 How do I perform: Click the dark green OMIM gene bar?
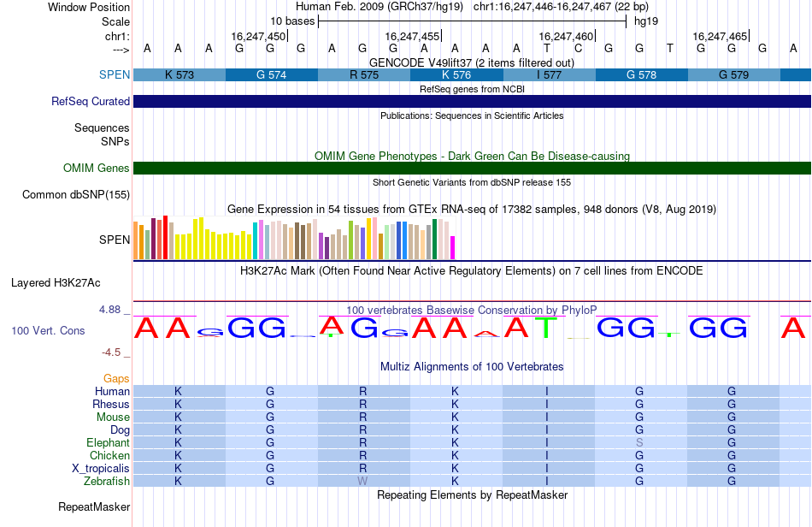point(473,168)
